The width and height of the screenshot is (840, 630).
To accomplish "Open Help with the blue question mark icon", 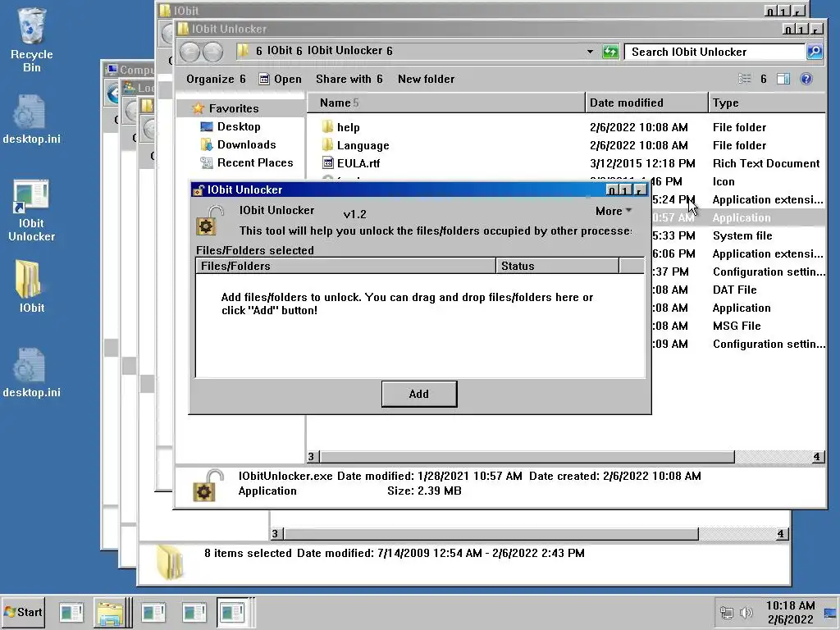I will 806,80.
